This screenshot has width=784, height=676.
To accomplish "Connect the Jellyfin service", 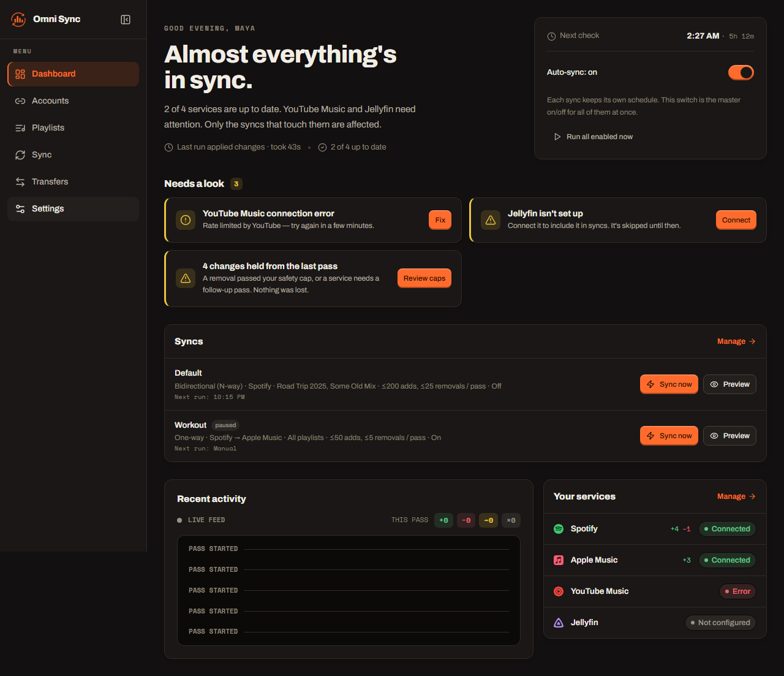I will [x=736, y=220].
